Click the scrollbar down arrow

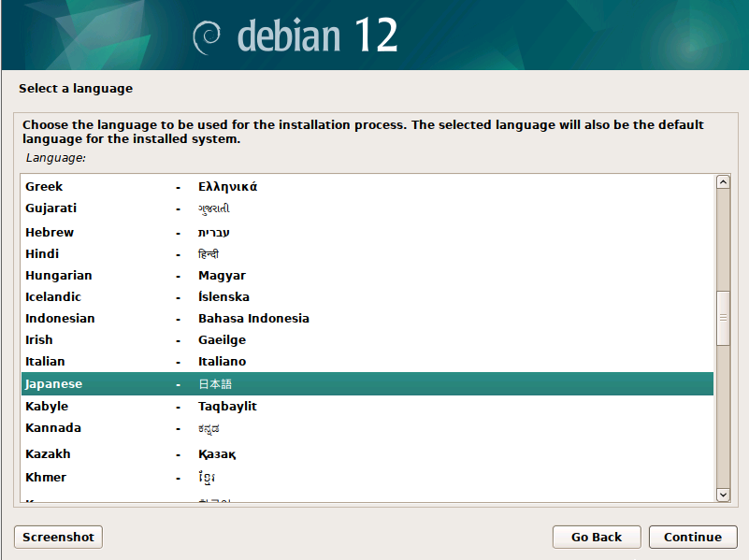click(723, 495)
